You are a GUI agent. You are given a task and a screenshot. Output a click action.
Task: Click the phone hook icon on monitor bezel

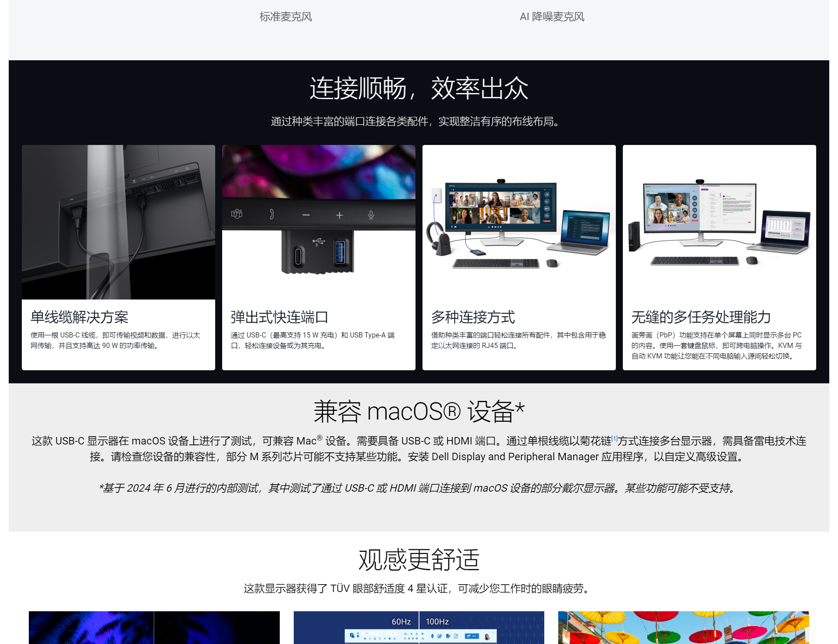(271, 214)
